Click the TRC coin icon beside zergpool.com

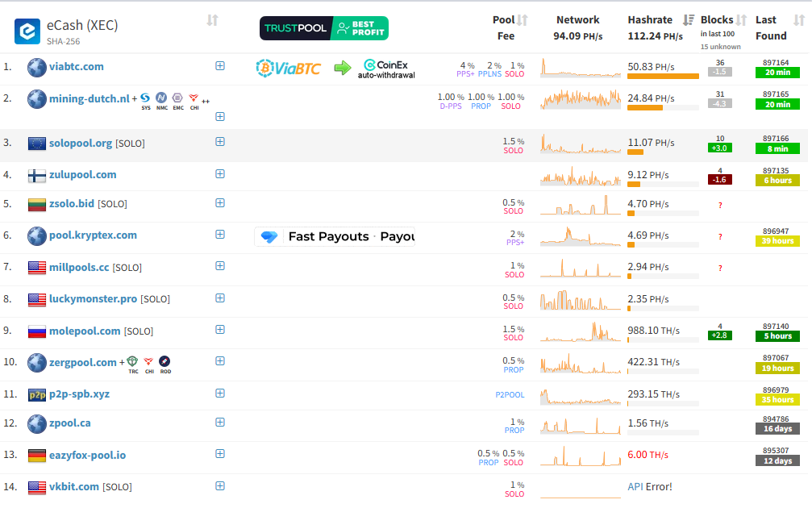pyautogui.click(x=132, y=362)
